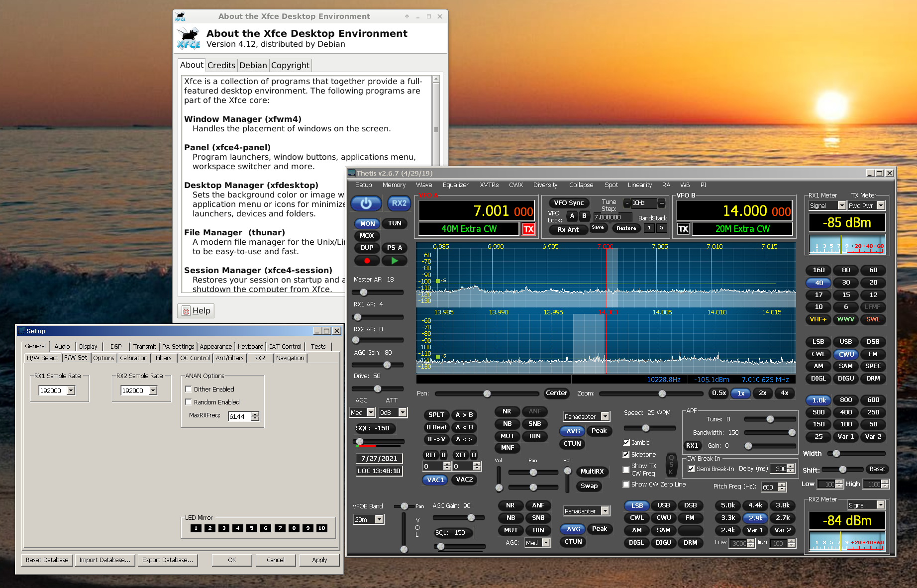Open the RX1 Meter Signal dropdown
Image resolution: width=917 pixels, height=588 pixels.
[x=841, y=205]
